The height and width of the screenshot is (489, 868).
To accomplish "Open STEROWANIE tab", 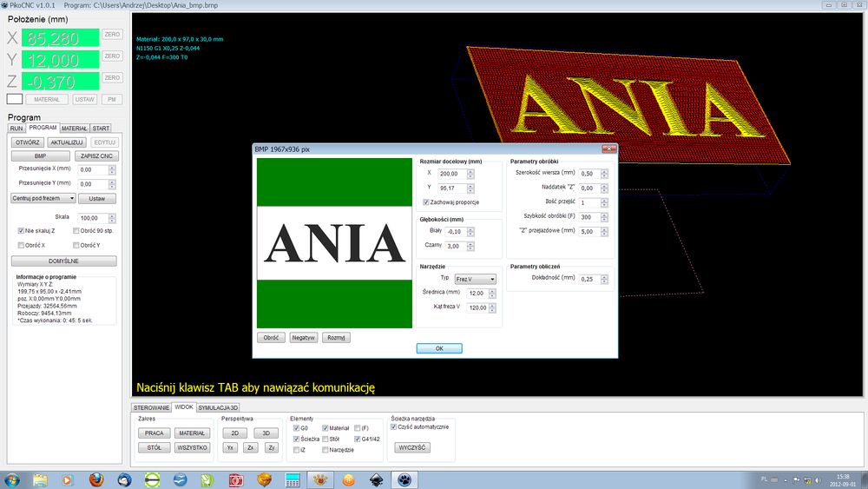I will point(151,407).
